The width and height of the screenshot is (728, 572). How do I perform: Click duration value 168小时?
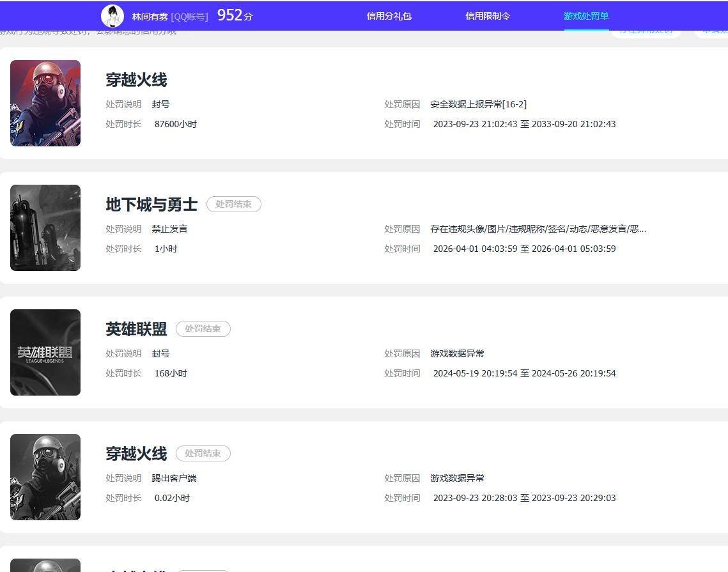(x=171, y=373)
